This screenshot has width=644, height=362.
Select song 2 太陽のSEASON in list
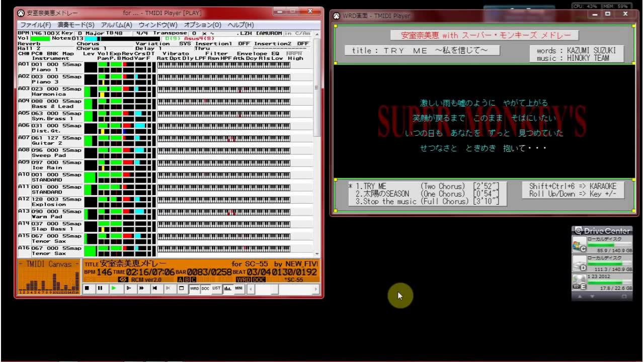(382, 194)
